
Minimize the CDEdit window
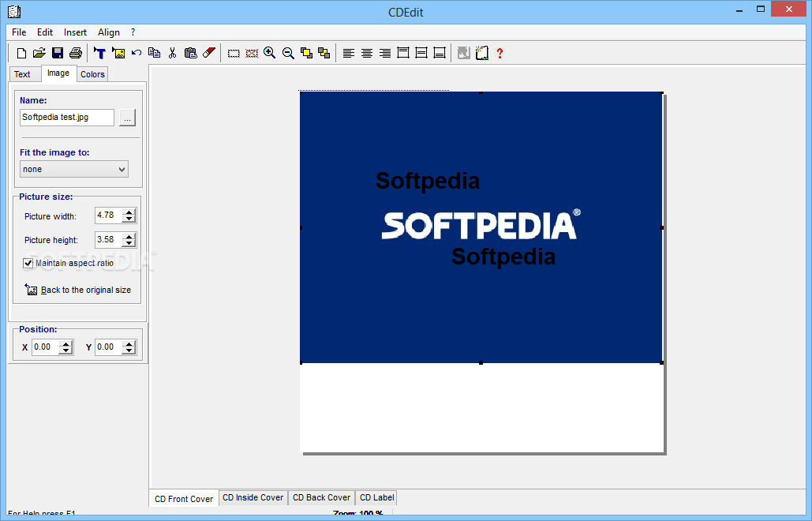pos(740,9)
